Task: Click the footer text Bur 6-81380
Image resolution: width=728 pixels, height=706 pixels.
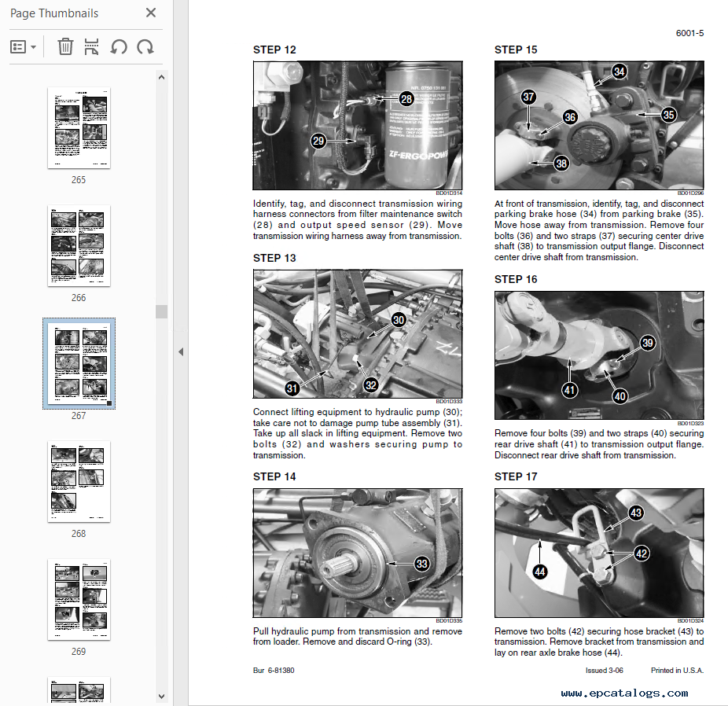Action: point(274,671)
